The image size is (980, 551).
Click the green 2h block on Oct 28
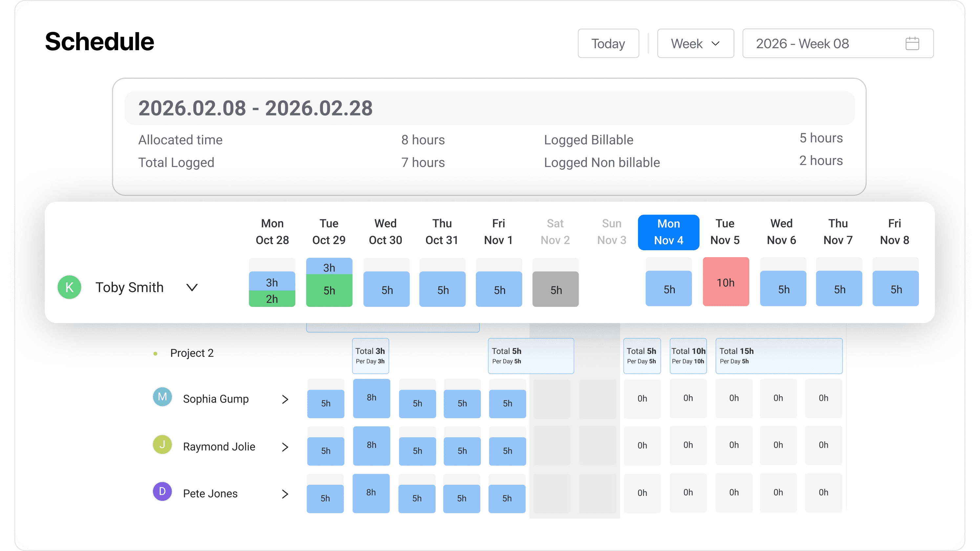pos(272,299)
